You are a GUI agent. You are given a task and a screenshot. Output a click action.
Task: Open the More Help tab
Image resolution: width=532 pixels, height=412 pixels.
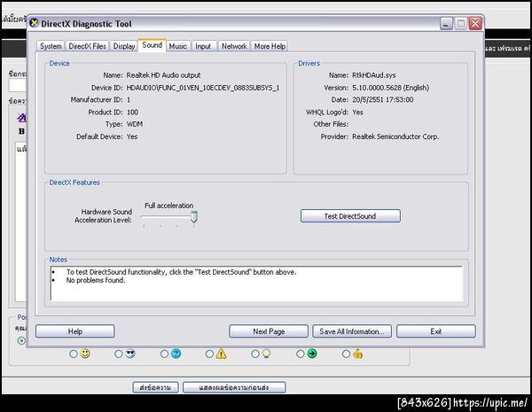click(270, 46)
